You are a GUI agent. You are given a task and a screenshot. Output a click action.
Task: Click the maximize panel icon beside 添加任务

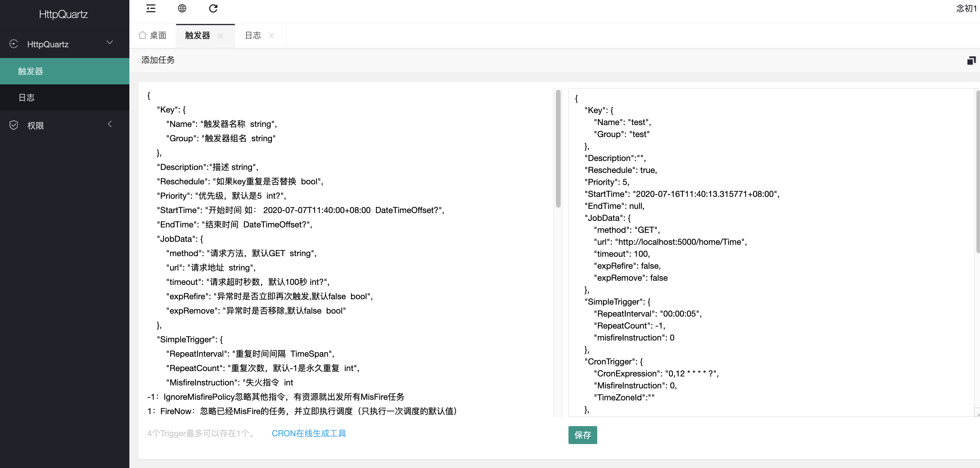tap(971, 60)
